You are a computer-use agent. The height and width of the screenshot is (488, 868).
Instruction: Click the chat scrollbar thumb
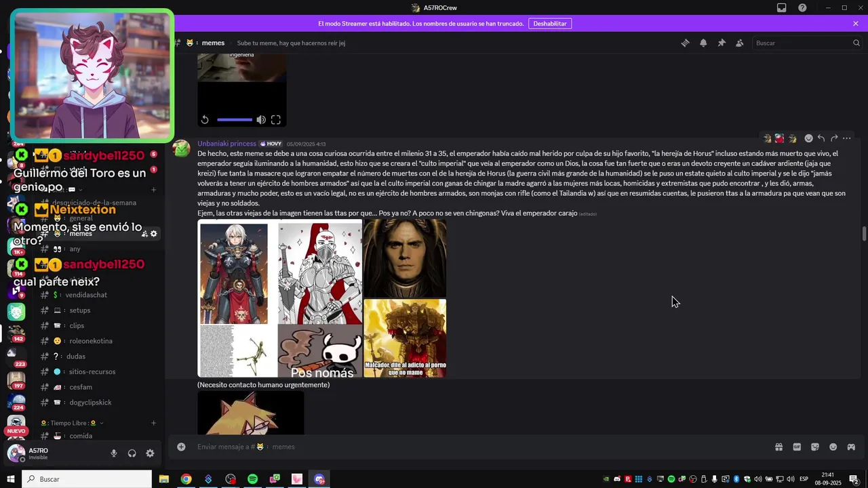point(864,233)
